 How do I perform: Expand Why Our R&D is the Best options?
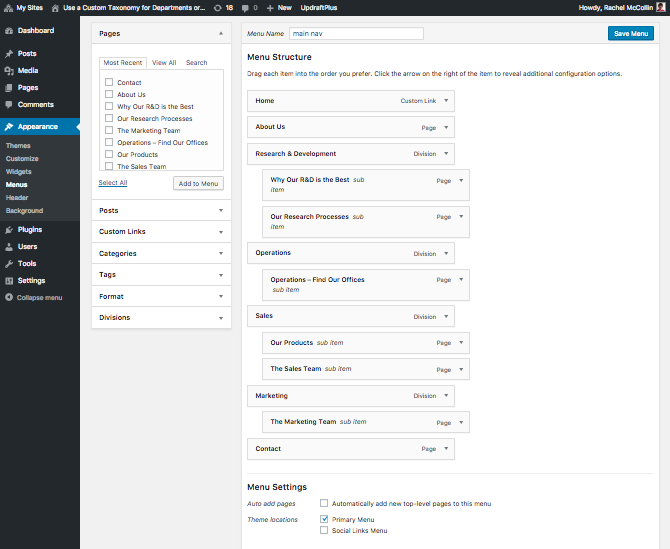[x=461, y=180]
